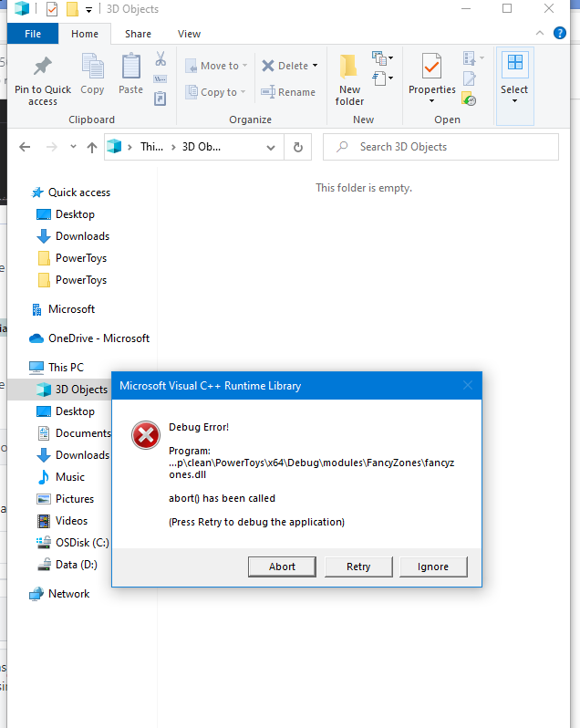The width and height of the screenshot is (580, 728).
Task: Close the Microsoft Visual C++ Runtime Library dialog
Action: (468, 385)
